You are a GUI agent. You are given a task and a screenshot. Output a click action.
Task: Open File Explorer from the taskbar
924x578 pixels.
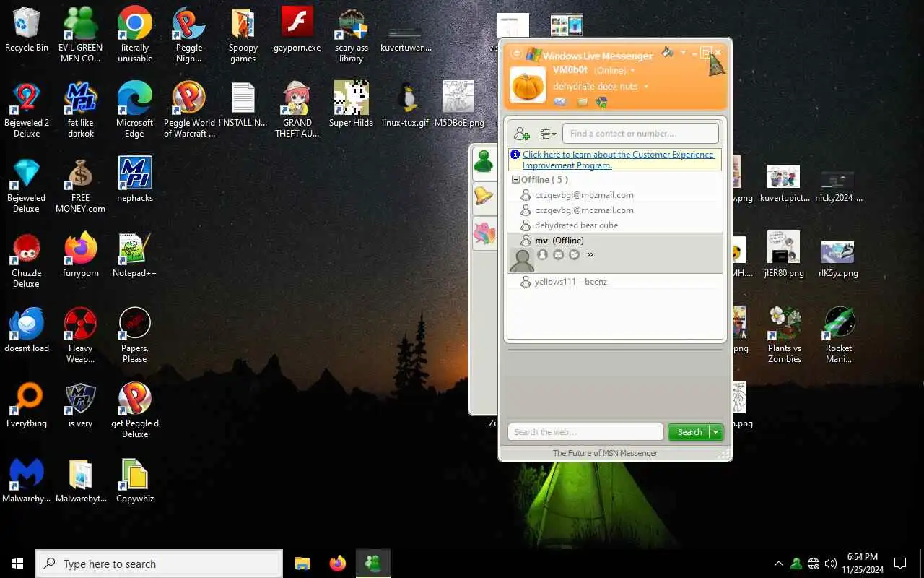click(x=302, y=564)
